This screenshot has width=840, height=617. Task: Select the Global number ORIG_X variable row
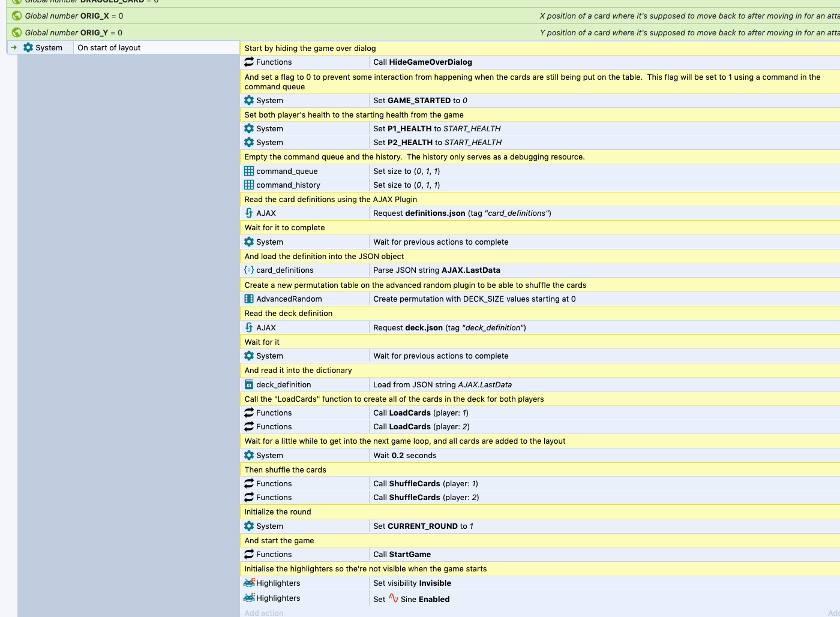tap(74, 16)
